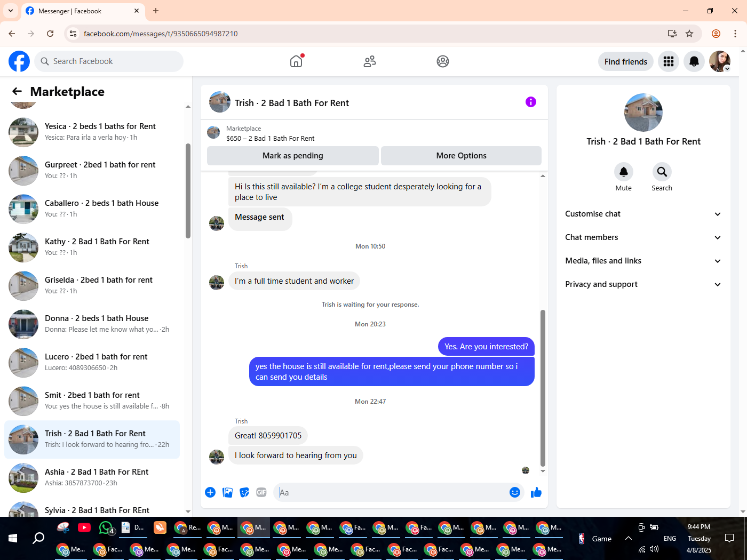Open a new browser tab
The width and height of the screenshot is (747, 560).
(x=156, y=11)
